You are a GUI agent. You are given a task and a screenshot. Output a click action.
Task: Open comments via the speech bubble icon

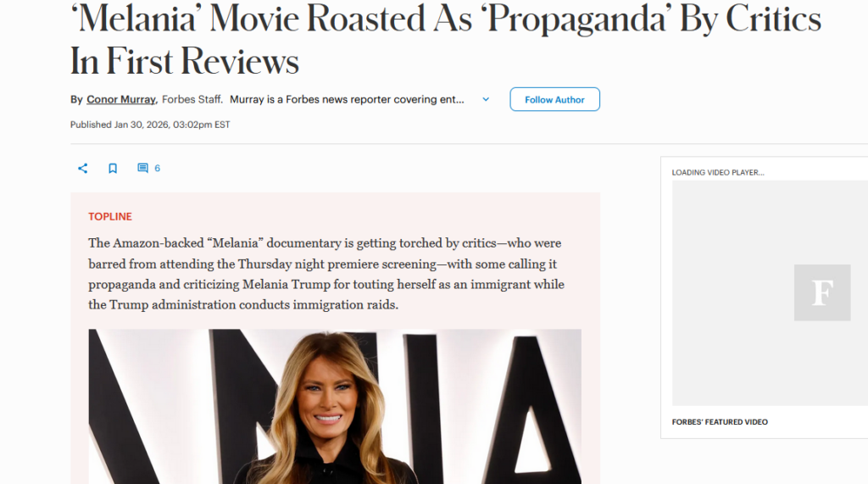[142, 169]
